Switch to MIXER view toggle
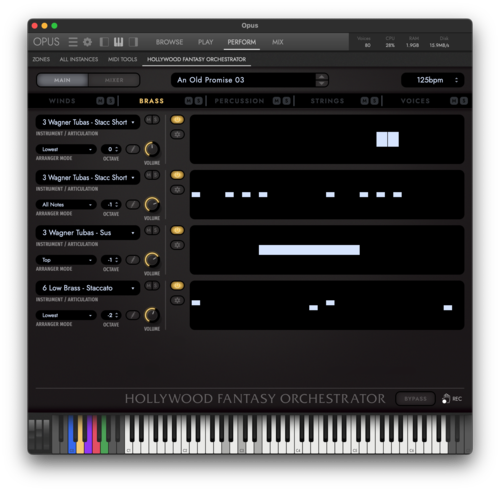This screenshot has width=500, height=491. tap(114, 80)
